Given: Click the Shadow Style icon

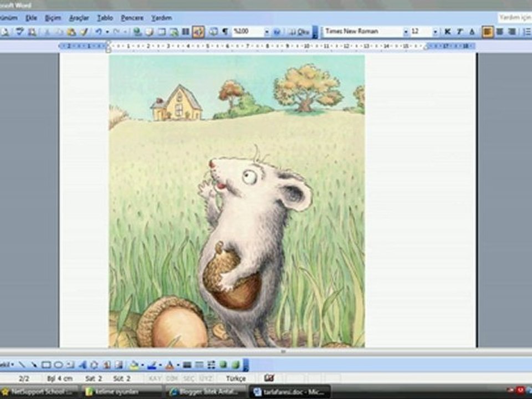Looking at the screenshot, I should tap(223, 365).
